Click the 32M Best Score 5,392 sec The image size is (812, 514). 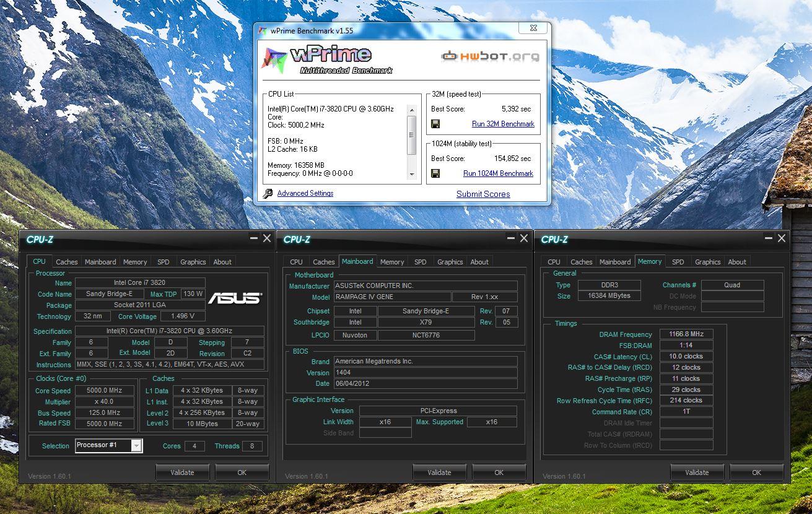[x=516, y=109]
